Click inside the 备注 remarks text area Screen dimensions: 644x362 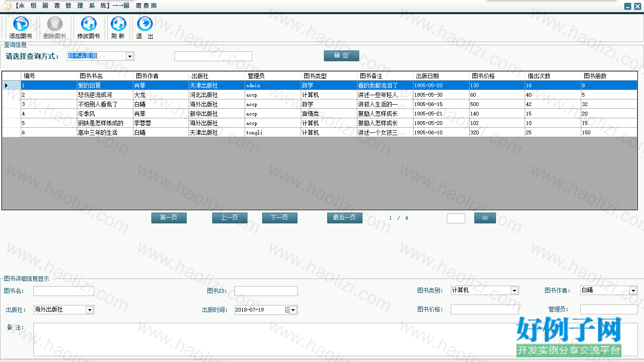(x=335, y=339)
